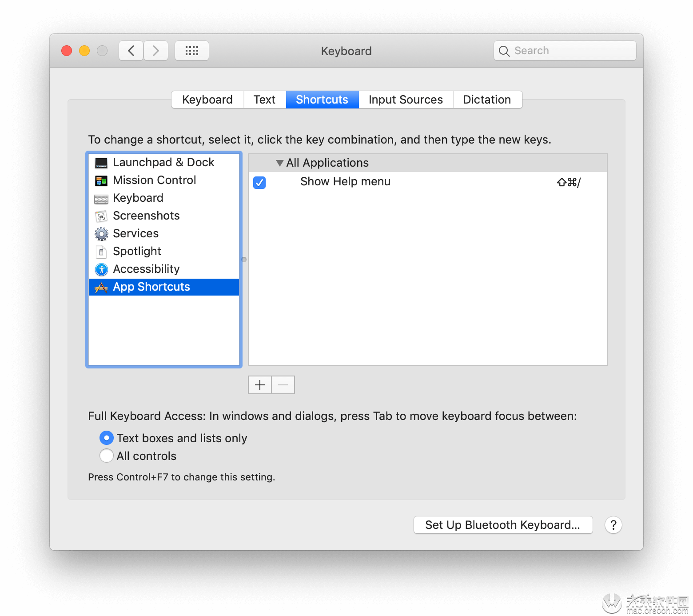Click the Keyboard category icon
The height and width of the screenshot is (616, 693).
click(x=101, y=199)
